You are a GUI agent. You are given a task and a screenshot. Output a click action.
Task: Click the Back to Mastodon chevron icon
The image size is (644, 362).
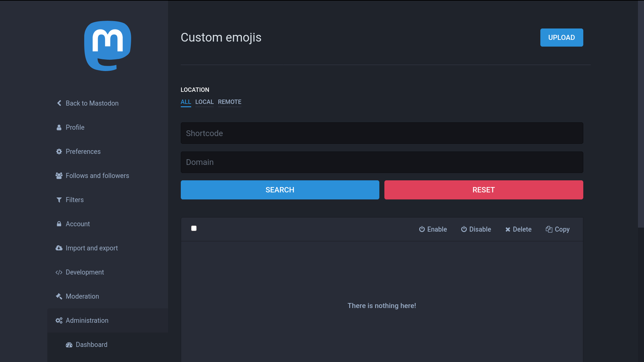tap(59, 103)
